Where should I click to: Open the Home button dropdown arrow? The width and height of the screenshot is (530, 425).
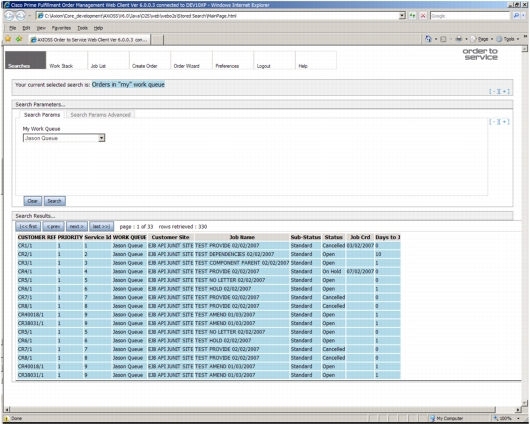click(x=436, y=39)
